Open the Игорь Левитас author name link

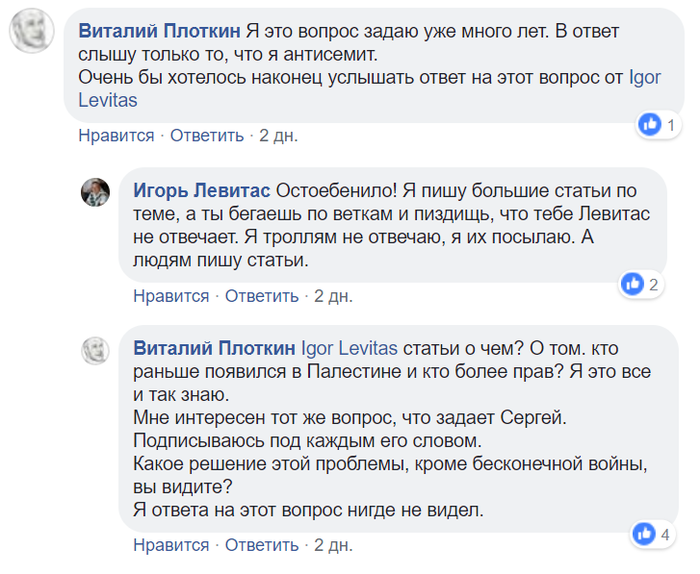[202, 190]
